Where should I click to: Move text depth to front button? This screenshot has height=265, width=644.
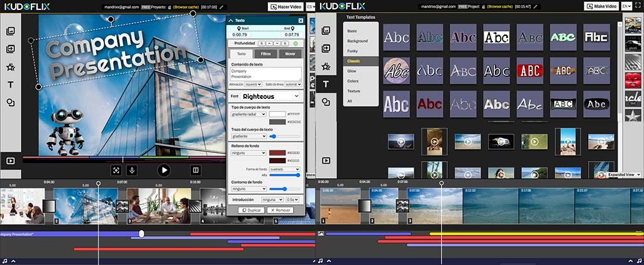point(261,43)
